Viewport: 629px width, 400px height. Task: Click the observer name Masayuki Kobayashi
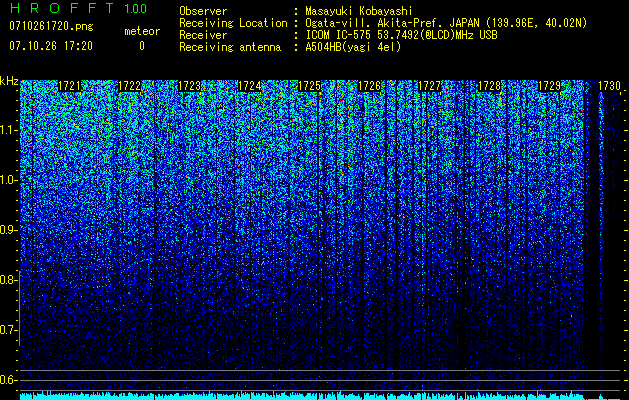click(358, 11)
